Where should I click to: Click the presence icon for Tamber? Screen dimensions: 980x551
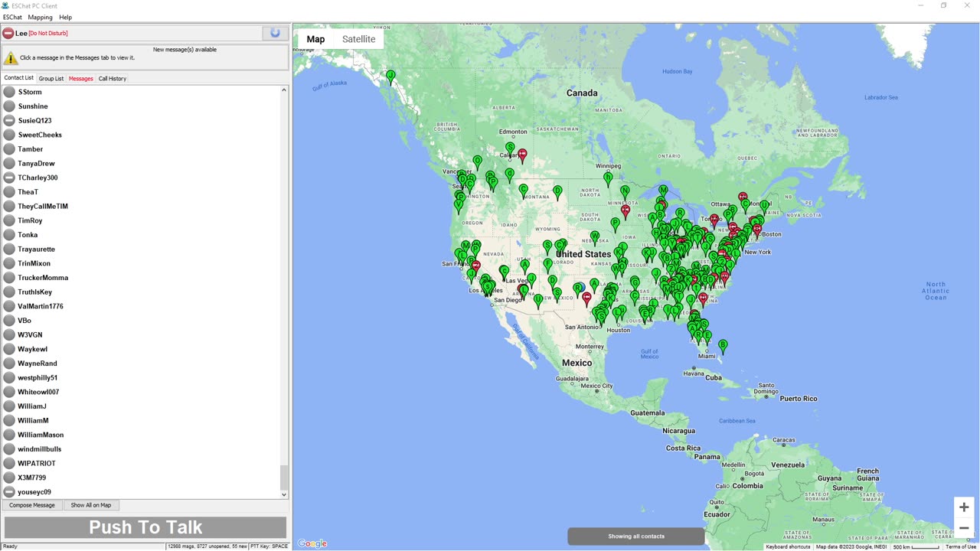click(x=9, y=149)
